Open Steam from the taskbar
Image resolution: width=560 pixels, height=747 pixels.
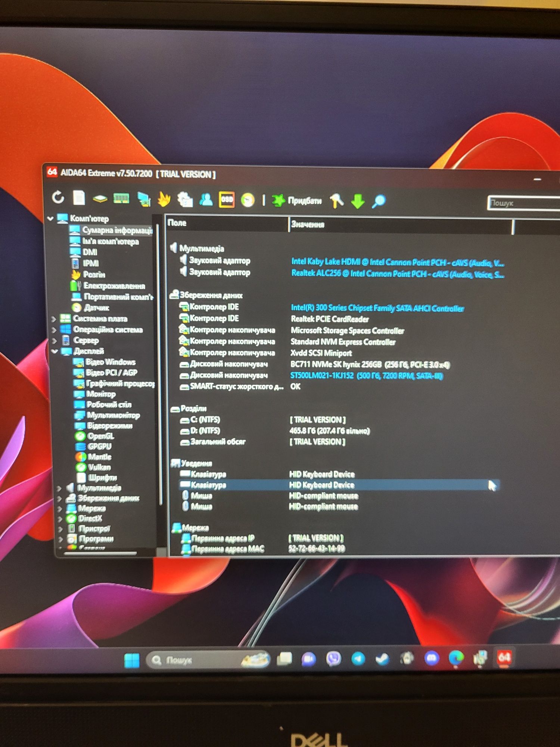(x=382, y=658)
